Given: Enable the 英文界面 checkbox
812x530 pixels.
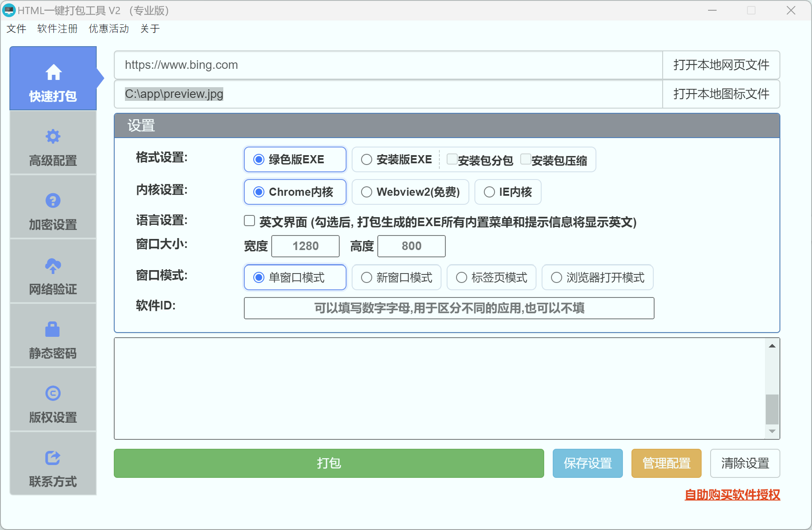Looking at the screenshot, I should coord(249,220).
